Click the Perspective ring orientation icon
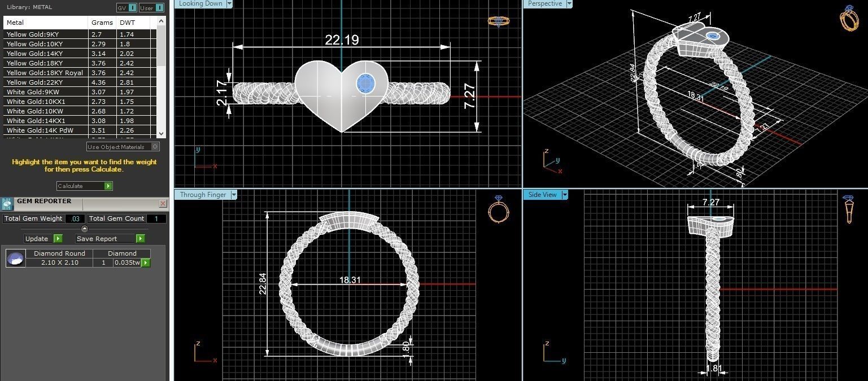This screenshot has width=868, height=381. 849,18
